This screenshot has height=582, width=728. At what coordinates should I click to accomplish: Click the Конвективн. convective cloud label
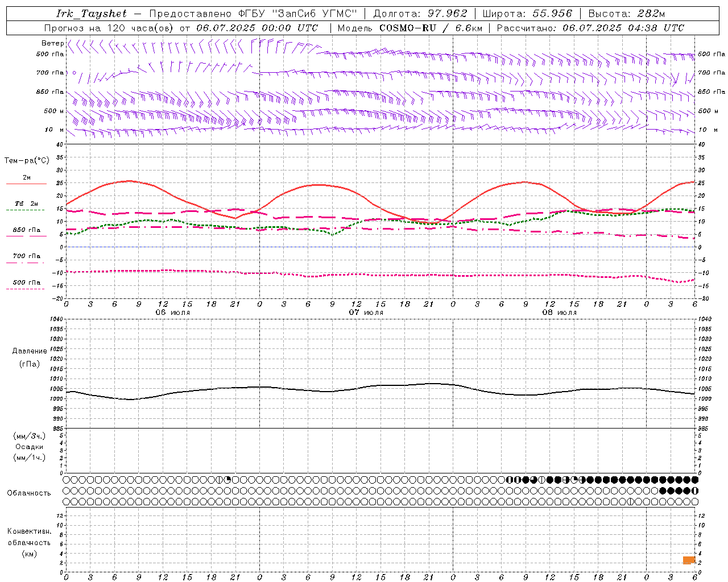pos(29,531)
